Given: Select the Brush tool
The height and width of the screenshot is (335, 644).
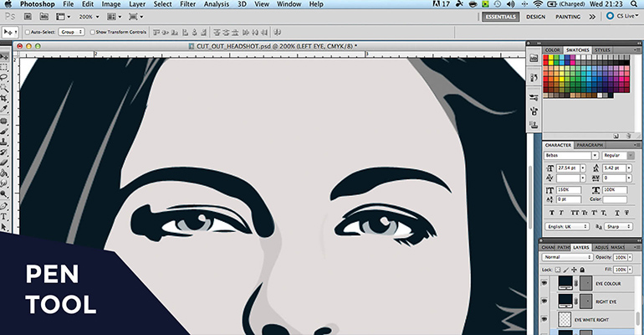Looking at the screenshot, I should tap(4, 131).
